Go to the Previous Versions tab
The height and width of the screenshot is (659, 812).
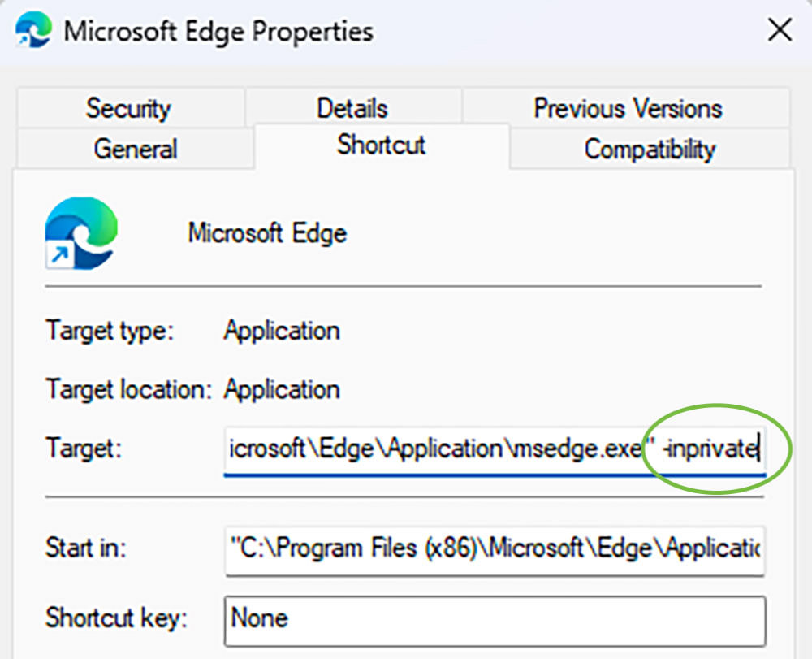[x=627, y=108]
